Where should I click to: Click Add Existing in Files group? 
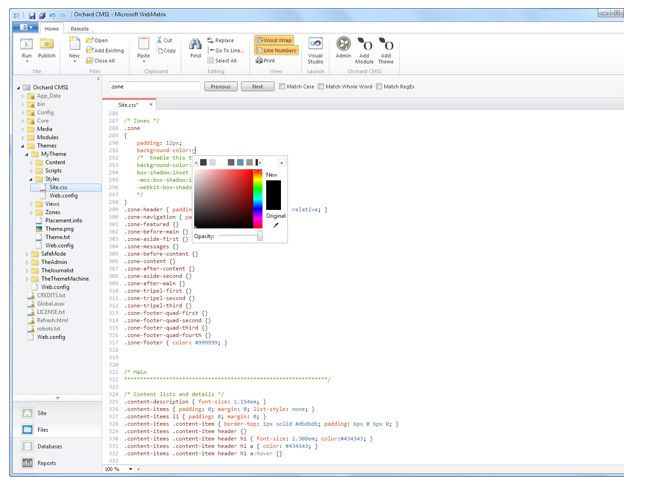[105, 50]
